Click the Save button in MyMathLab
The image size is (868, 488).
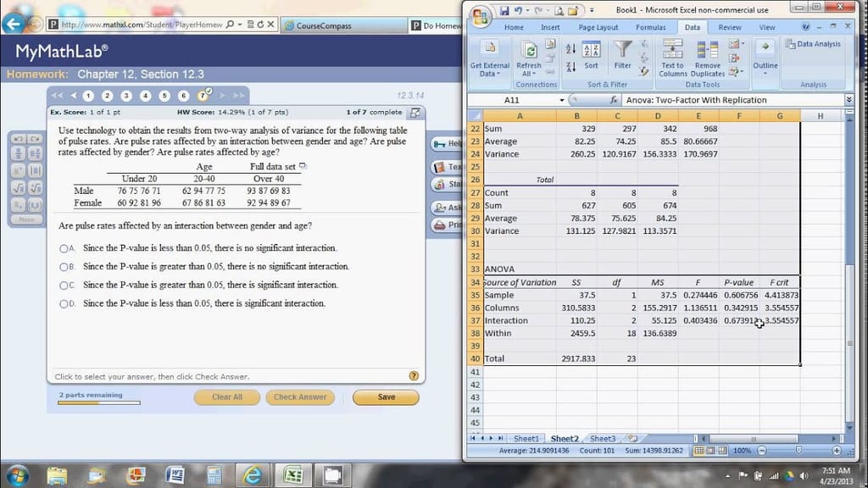386,396
